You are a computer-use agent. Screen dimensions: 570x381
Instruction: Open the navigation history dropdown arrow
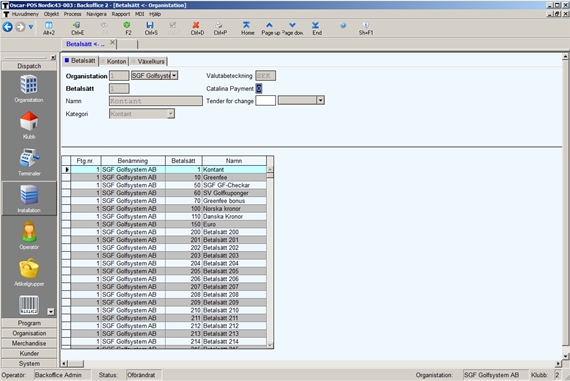[31, 27]
